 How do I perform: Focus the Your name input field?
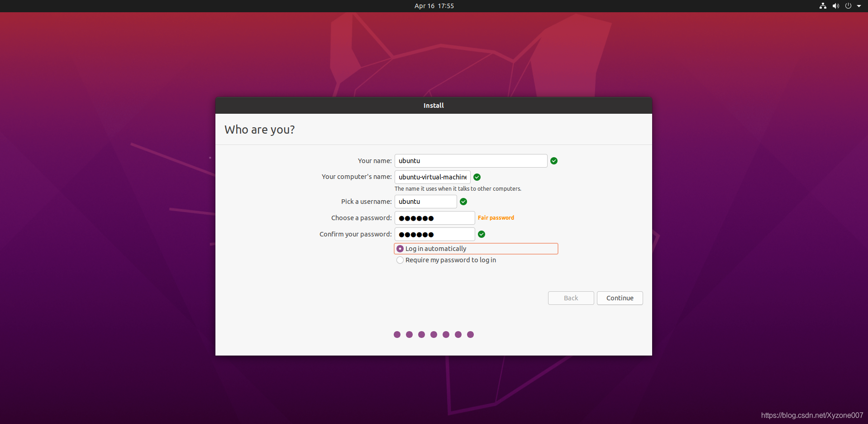471,161
